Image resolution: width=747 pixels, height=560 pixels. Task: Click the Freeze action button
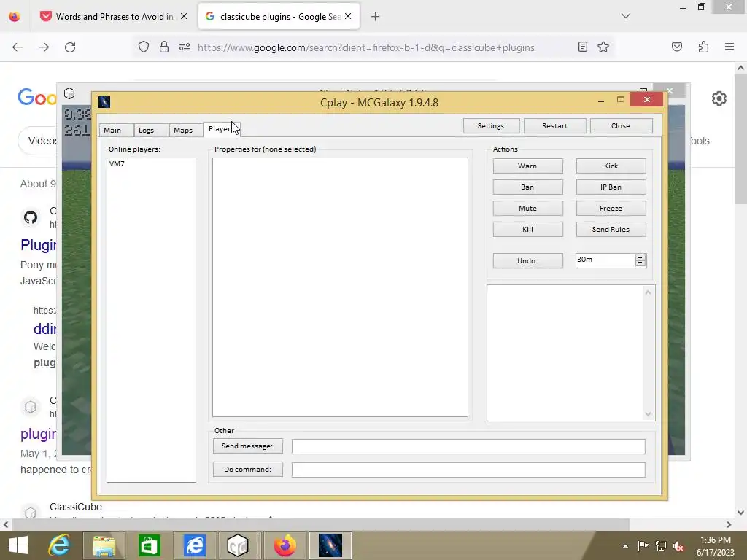click(611, 208)
